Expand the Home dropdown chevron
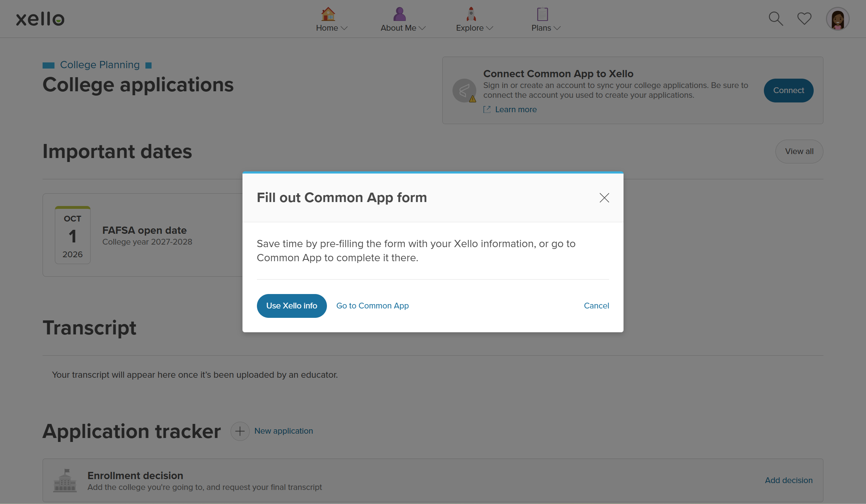The width and height of the screenshot is (866, 504). tap(344, 28)
